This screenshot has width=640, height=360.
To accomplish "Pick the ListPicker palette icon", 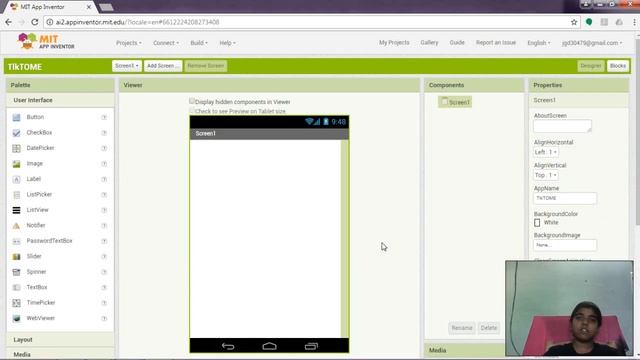I will point(16,195).
